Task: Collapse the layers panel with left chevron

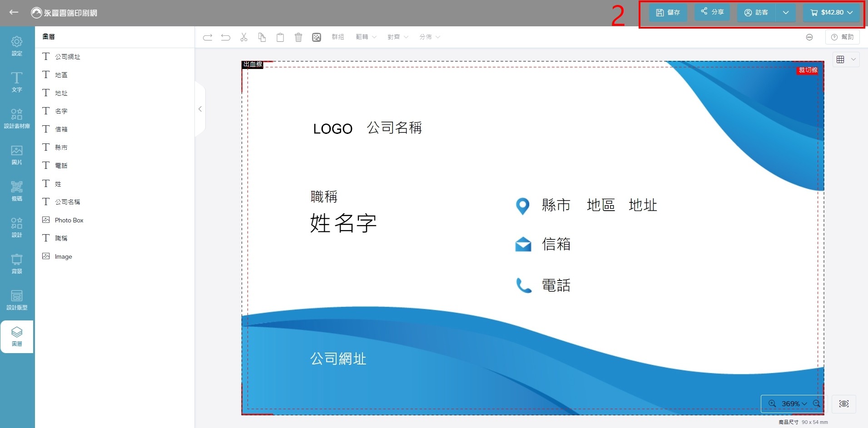Action: (x=200, y=109)
